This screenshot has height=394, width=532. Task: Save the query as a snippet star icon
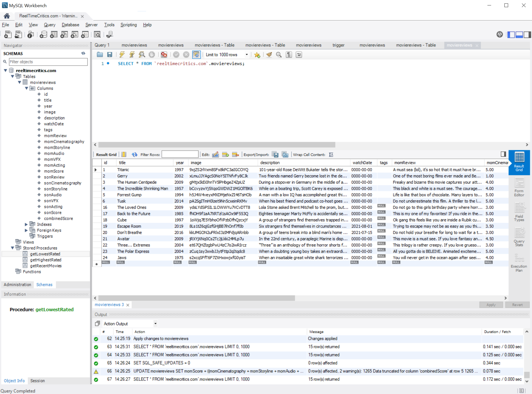(257, 55)
